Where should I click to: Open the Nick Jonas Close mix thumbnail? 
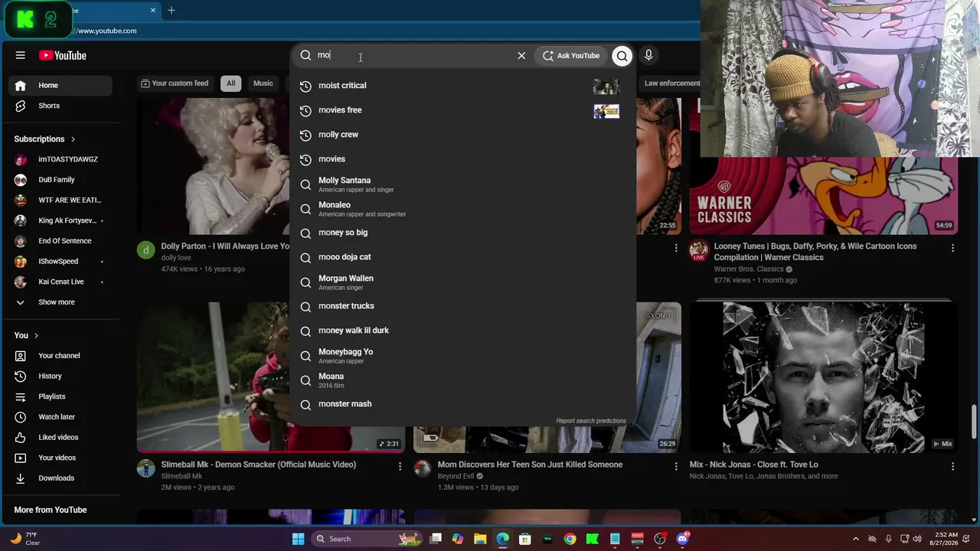[x=824, y=377]
